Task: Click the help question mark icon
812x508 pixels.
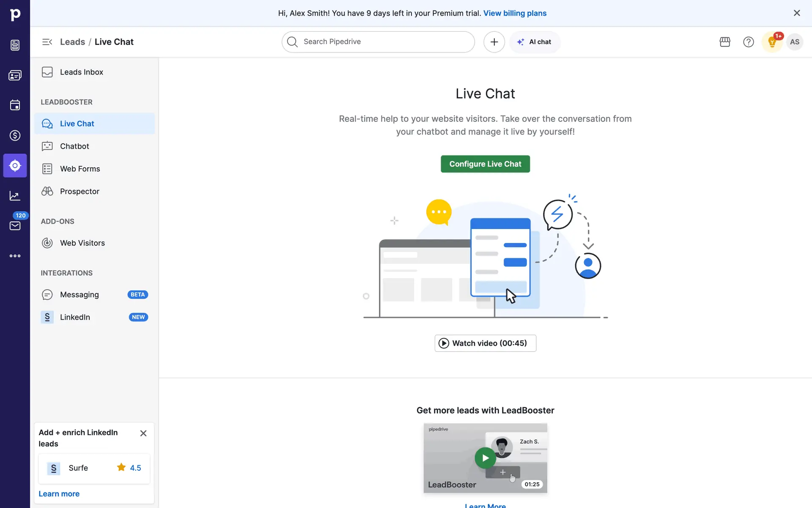Action: pyautogui.click(x=749, y=42)
